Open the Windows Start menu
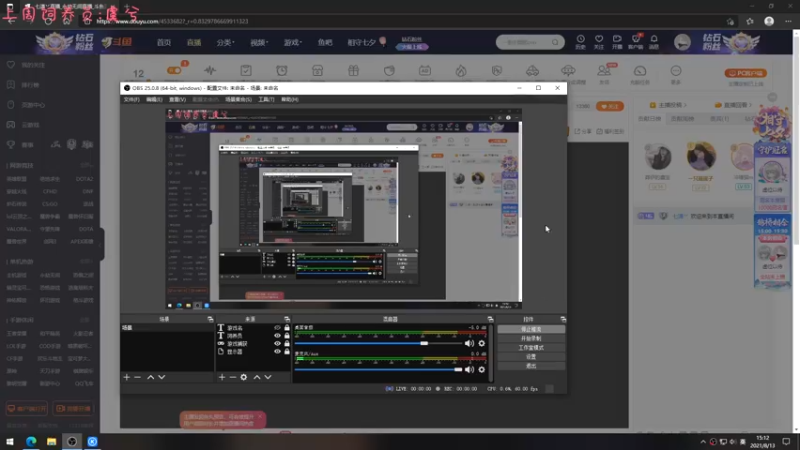 (10, 441)
